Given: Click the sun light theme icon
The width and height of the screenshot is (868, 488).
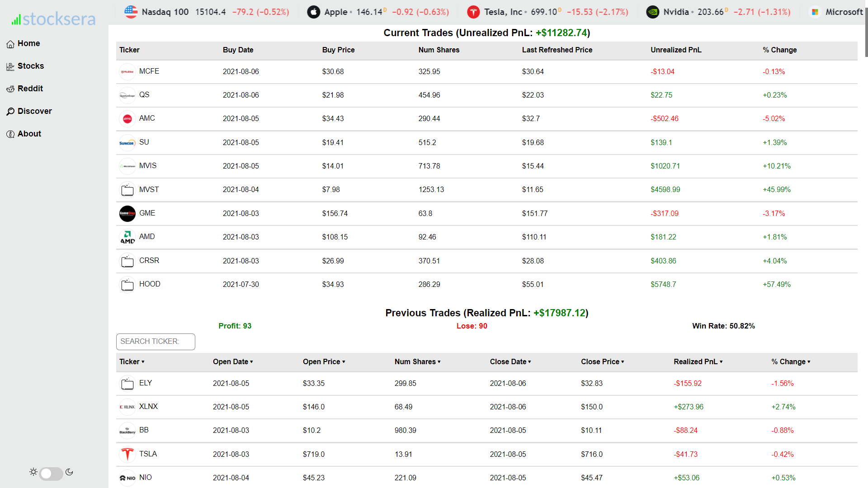Looking at the screenshot, I should point(33,472).
